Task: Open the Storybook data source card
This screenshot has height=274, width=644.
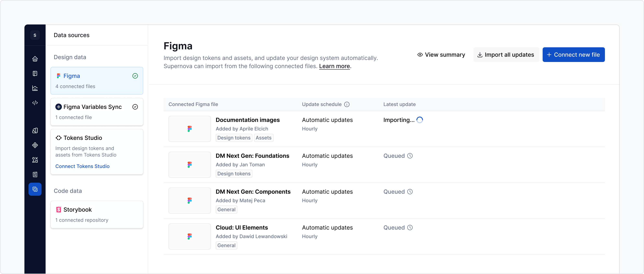Action: (97, 214)
